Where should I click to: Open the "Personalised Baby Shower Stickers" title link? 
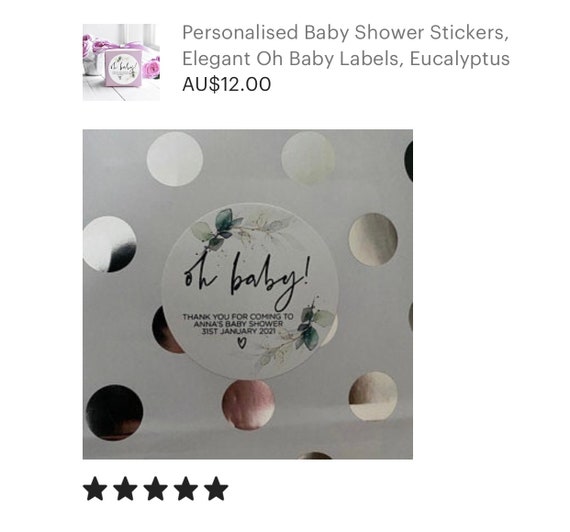click(345, 32)
